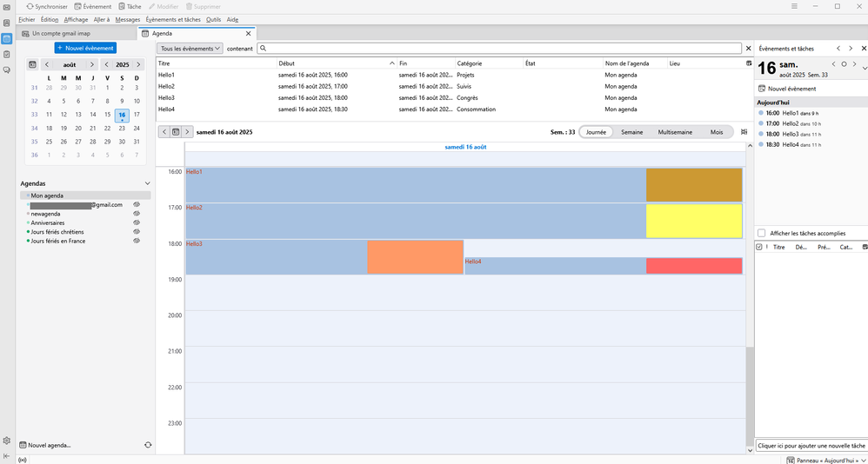The image size is (868, 464).
Task: Toggle visibility of Jours fériés en France
Action: tap(137, 241)
